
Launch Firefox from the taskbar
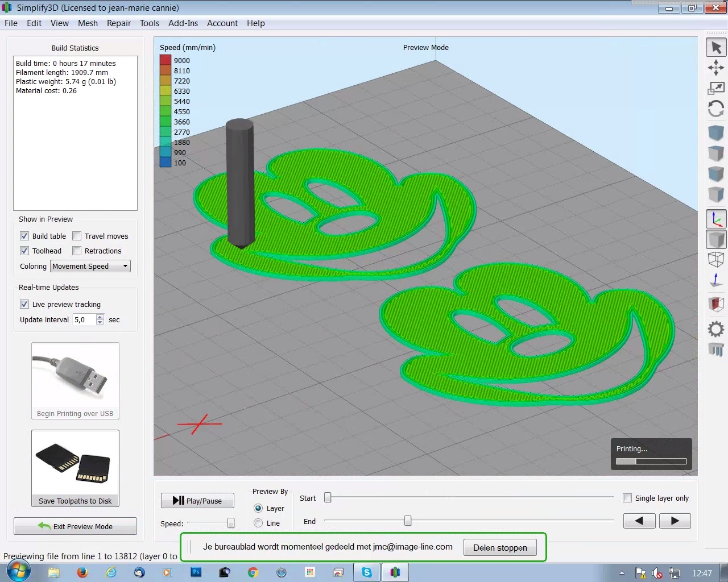82,572
